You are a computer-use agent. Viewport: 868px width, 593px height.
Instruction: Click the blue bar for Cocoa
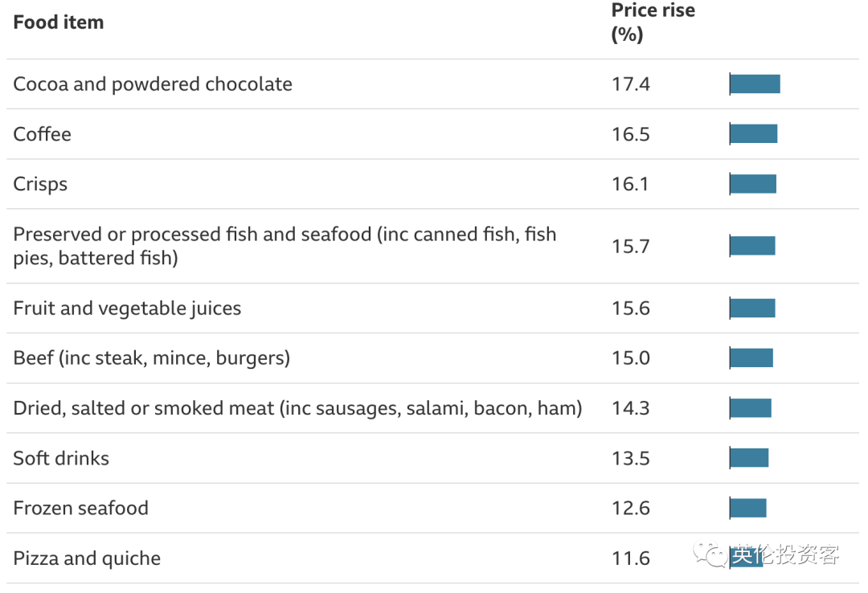pos(755,84)
